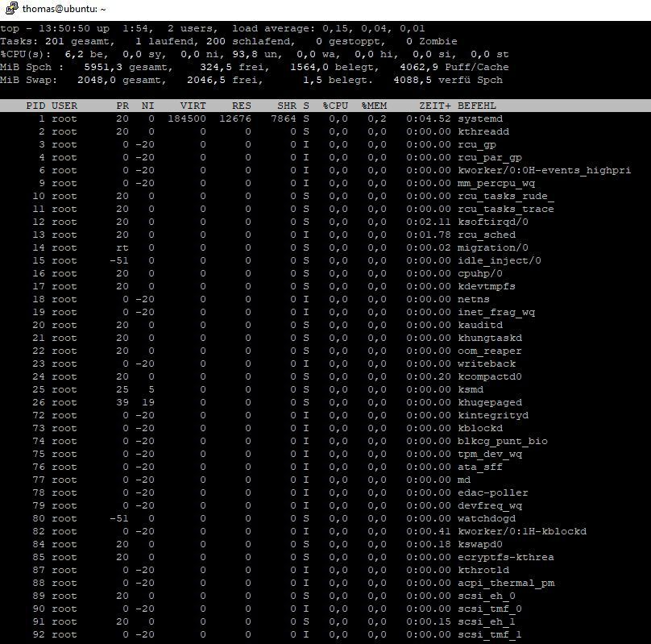This screenshot has width=651, height=644.
Task: Click the 201 gesamt tasks count
Action: point(77,42)
